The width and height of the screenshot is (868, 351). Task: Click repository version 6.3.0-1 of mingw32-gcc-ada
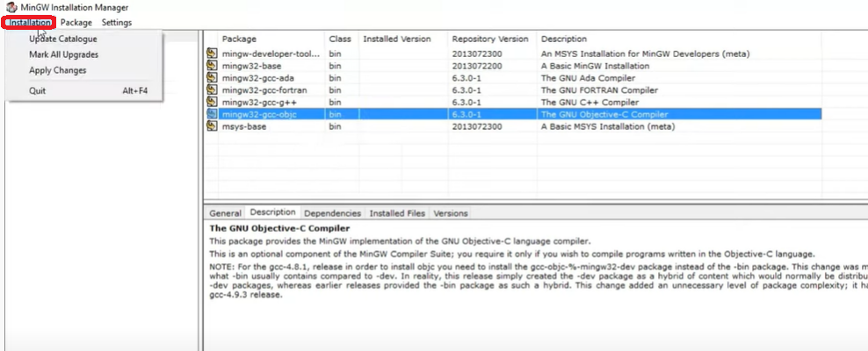pos(467,78)
